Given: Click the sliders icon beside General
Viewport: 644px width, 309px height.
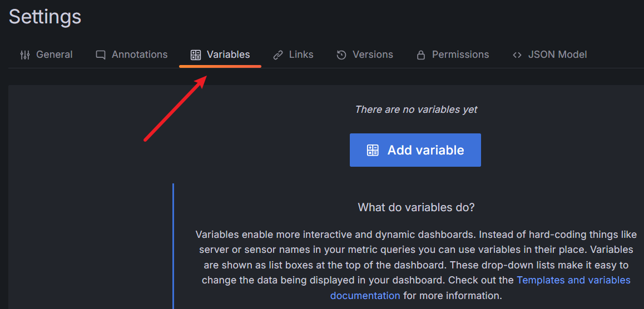Looking at the screenshot, I should (x=25, y=55).
